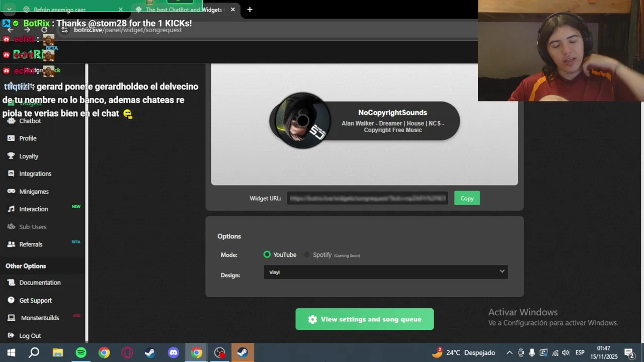Click the site information icon in address bar
The width and height of the screenshot is (644, 362).
coord(64,30)
